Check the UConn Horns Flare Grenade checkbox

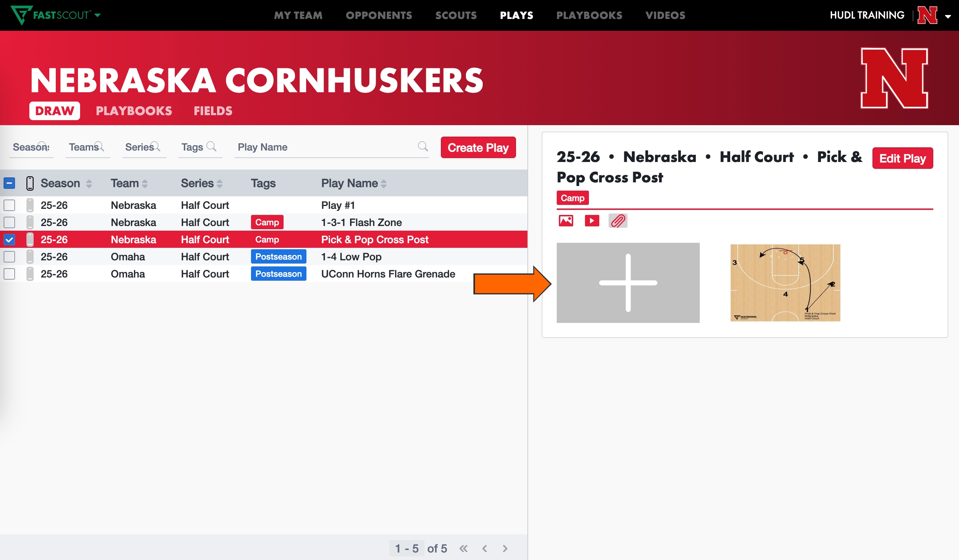click(10, 274)
